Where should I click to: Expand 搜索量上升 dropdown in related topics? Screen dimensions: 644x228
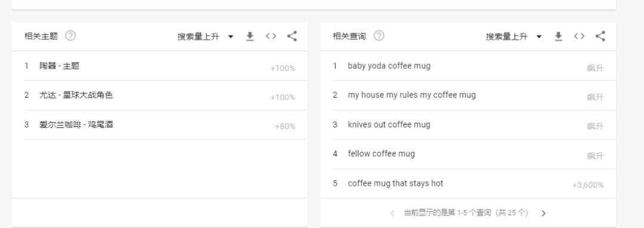point(205,36)
